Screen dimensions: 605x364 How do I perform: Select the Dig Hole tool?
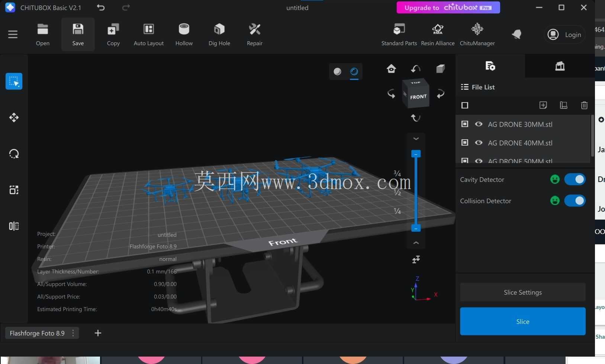[219, 35]
